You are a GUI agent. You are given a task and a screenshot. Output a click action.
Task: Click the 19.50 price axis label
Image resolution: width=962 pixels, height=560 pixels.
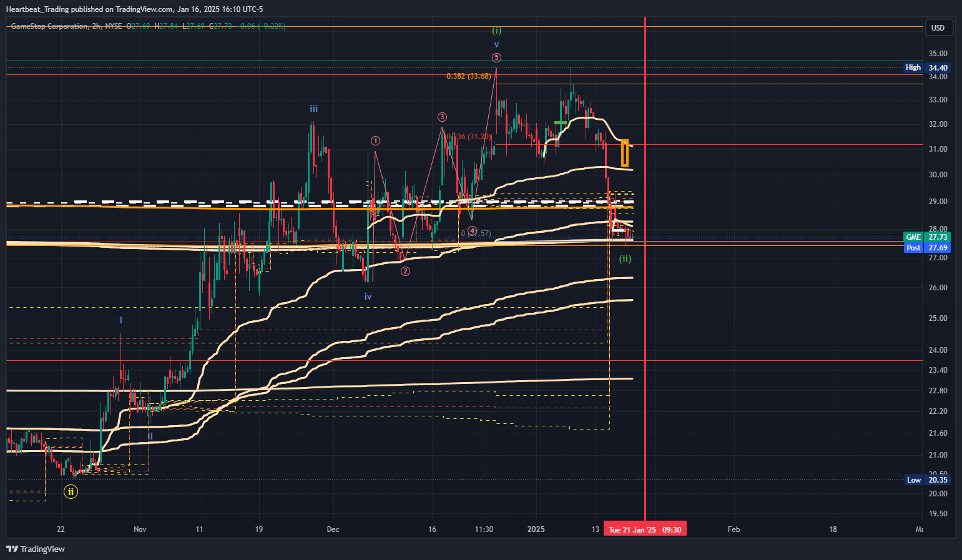(938, 514)
